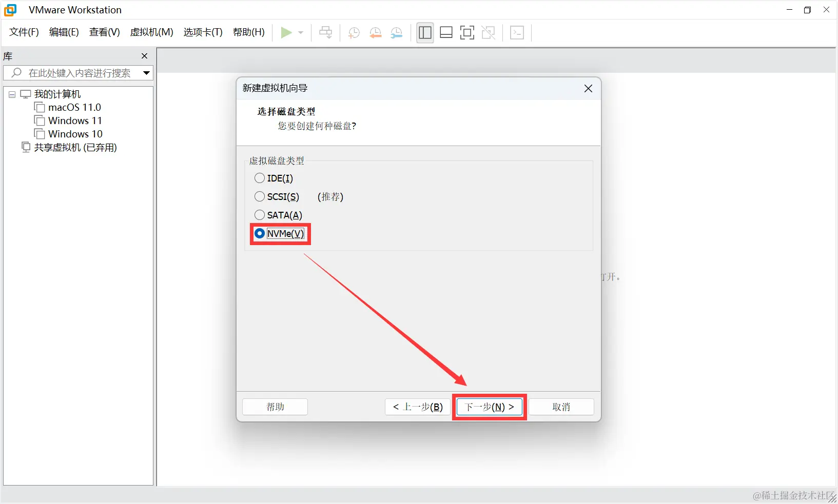Select the Windows 10 virtual machine
The image size is (838, 504).
click(75, 134)
